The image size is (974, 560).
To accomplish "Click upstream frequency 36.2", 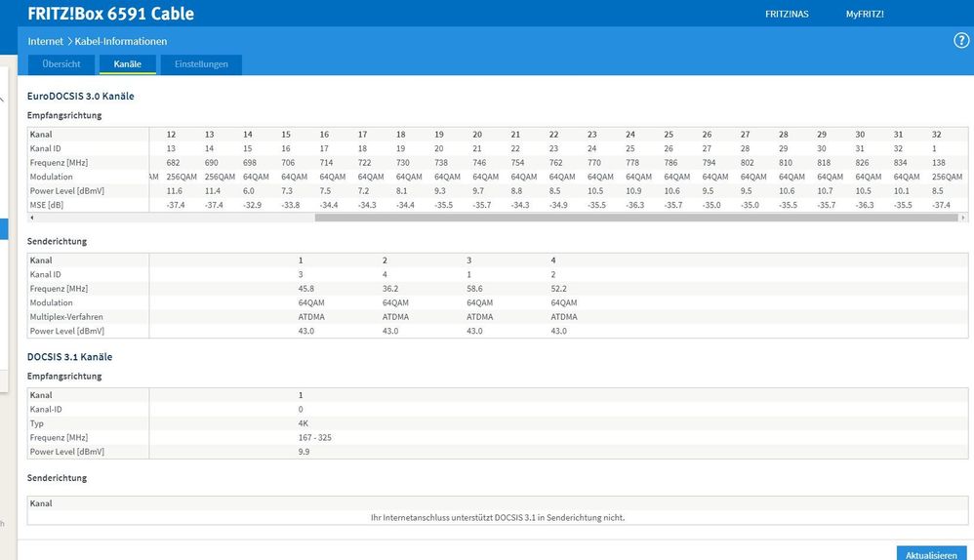I will 390,289.
